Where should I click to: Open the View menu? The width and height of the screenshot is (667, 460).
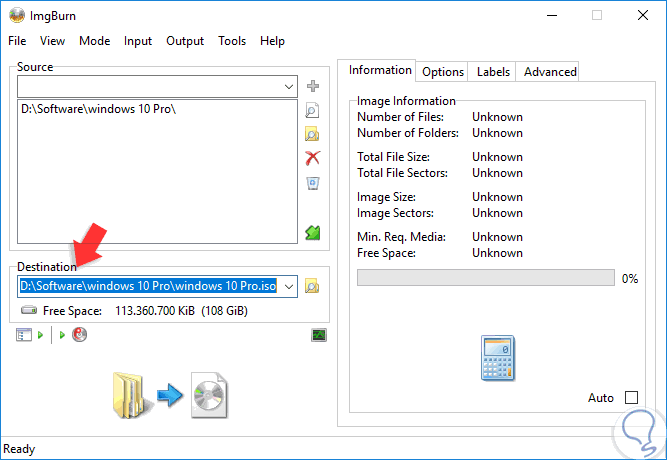[x=52, y=41]
